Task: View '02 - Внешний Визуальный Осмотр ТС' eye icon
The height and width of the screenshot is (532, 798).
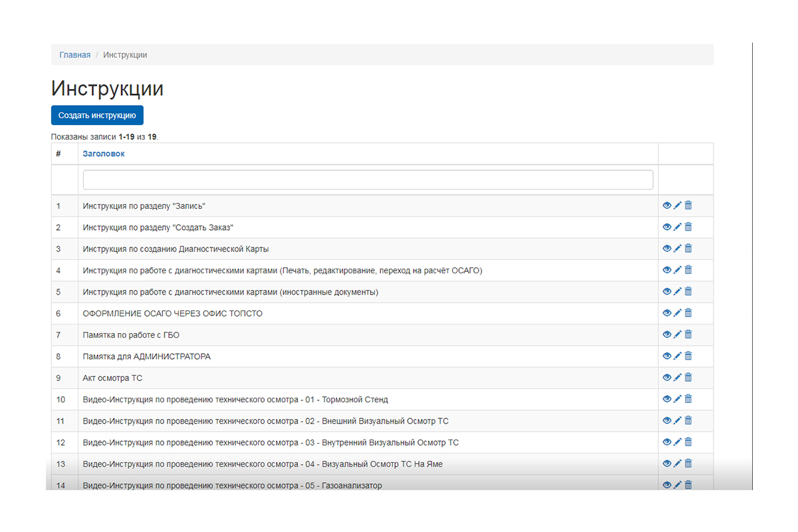Action: [667, 420]
